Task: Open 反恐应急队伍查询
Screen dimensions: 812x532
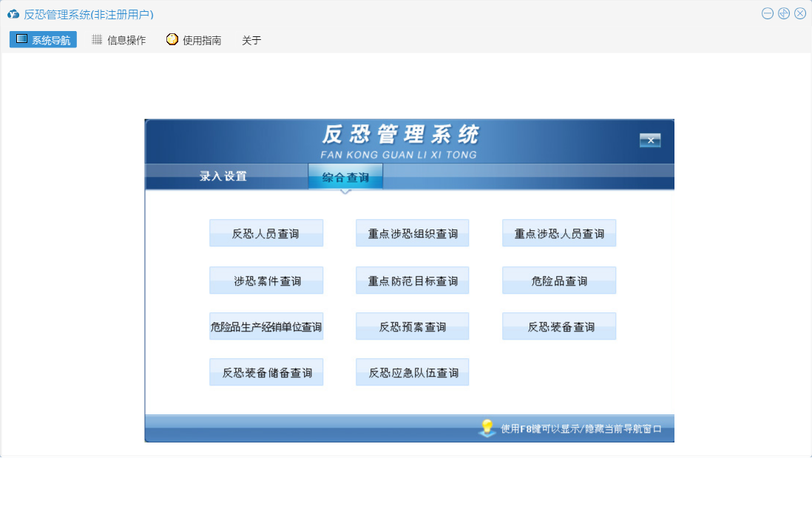Action: pos(413,372)
